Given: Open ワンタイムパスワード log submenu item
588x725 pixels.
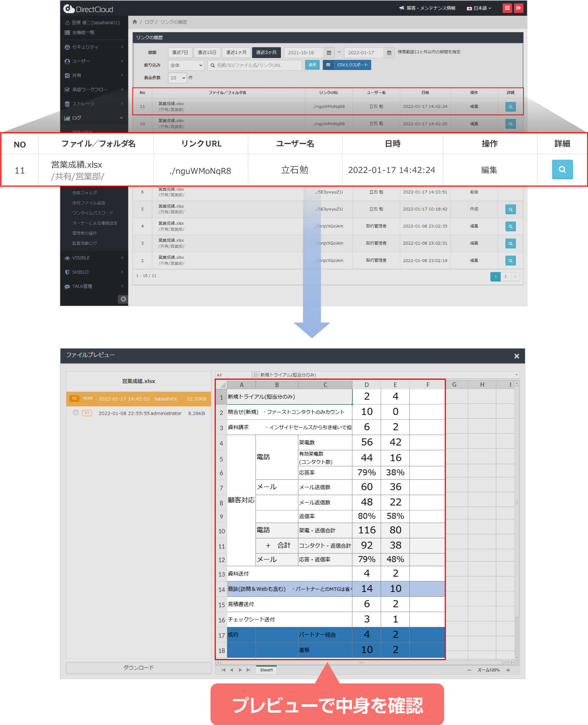Looking at the screenshot, I should click(92, 213).
